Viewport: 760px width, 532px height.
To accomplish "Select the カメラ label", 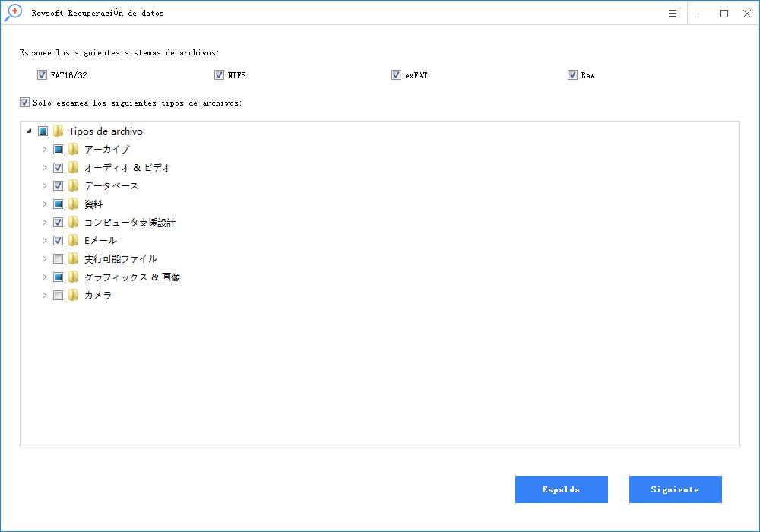I will (98, 295).
